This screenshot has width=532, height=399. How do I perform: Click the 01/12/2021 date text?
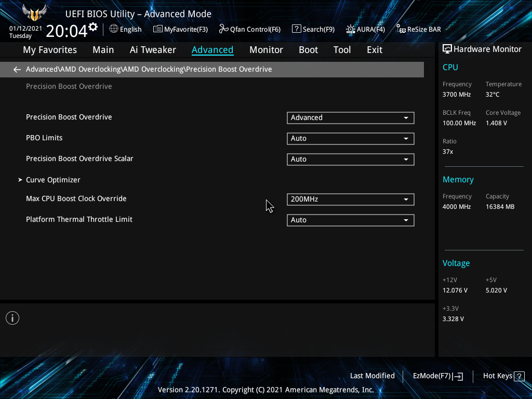[25, 29]
